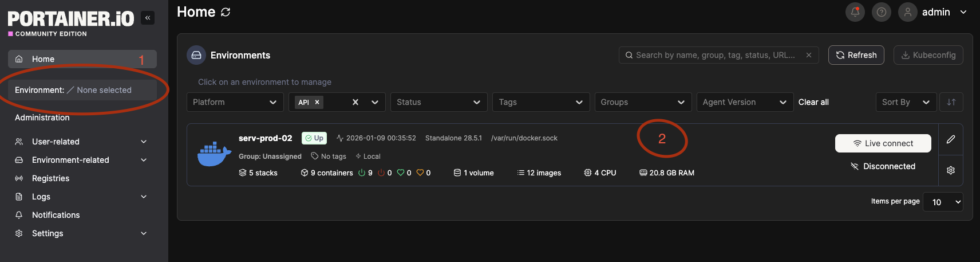Viewport: 980px width, 262px height.
Task: Click the images list icon
Action: (521, 173)
